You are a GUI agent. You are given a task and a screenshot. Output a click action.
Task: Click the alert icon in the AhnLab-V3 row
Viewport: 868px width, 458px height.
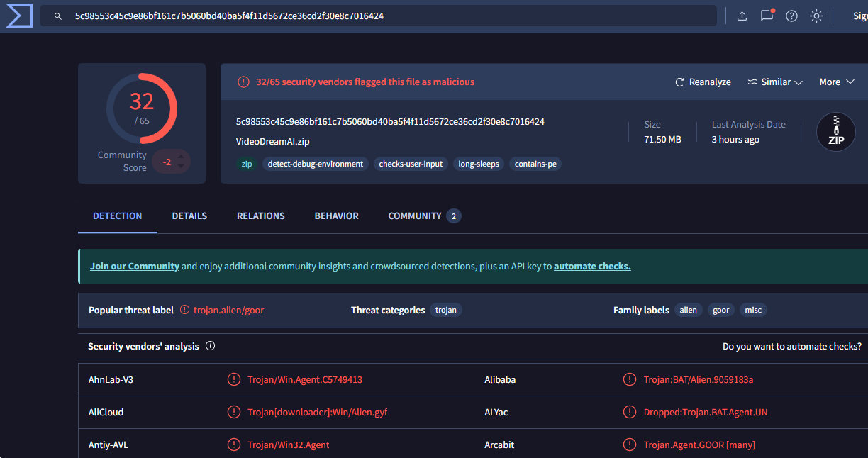click(233, 379)
